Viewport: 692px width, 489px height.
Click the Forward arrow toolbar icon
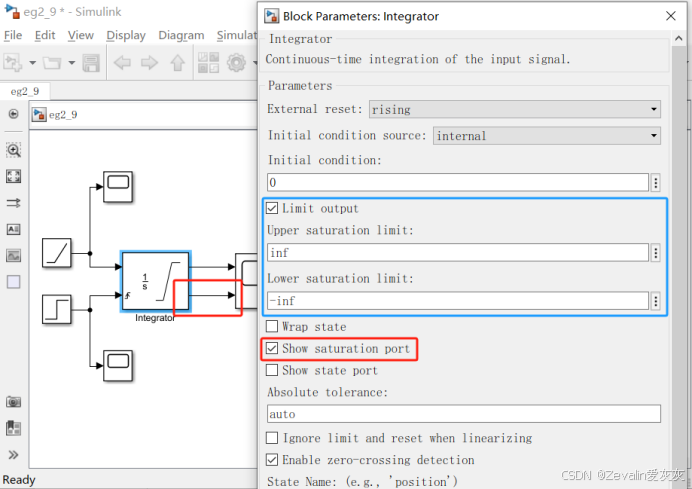coord(149,63)
